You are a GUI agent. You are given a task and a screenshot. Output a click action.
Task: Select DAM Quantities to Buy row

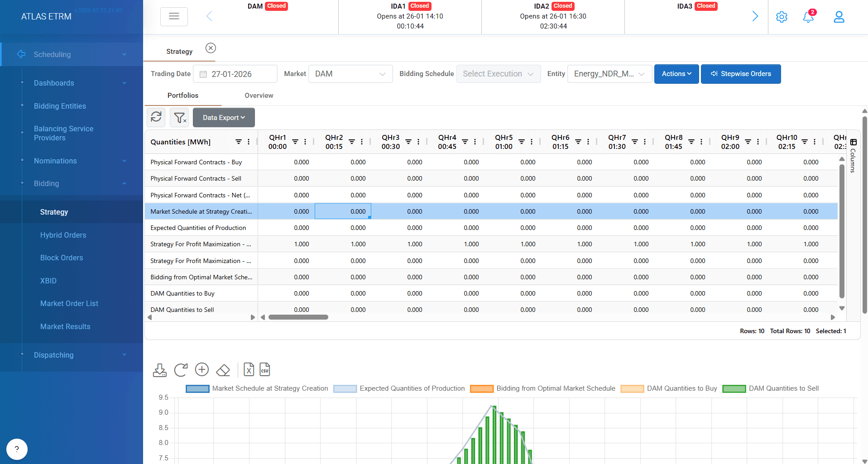click(491, 293)
